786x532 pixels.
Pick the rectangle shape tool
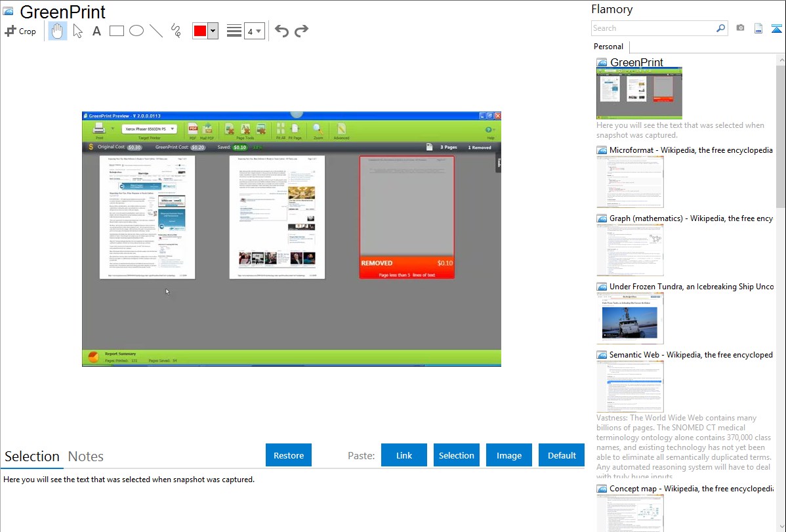pyautogui.click(x=117, y=31)
